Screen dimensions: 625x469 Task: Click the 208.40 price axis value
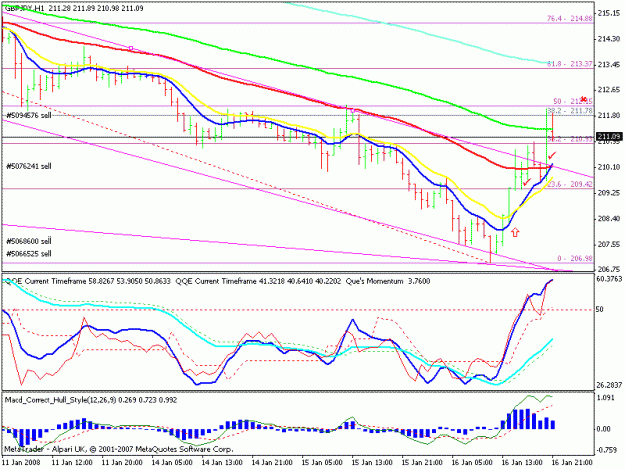pyautogui.click(x=609, y=218)
